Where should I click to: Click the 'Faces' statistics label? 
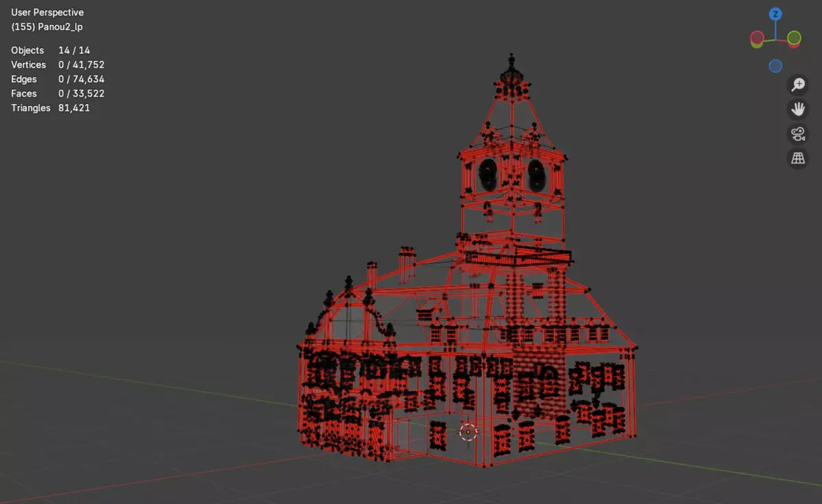point(24,93)
